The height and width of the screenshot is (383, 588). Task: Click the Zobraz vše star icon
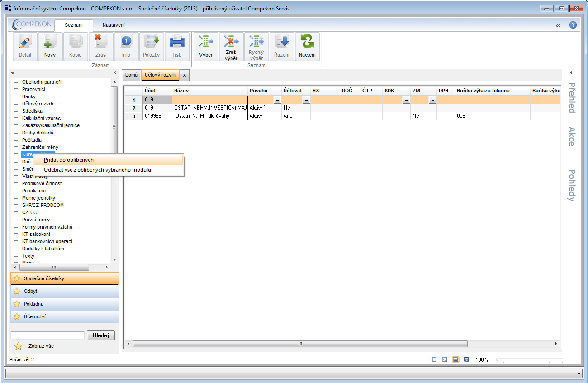(18, 346)
